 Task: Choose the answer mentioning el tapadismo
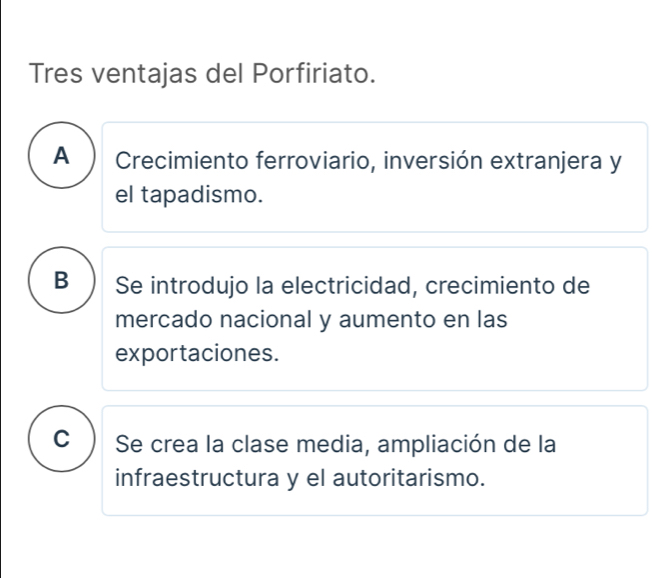[375, 177]
